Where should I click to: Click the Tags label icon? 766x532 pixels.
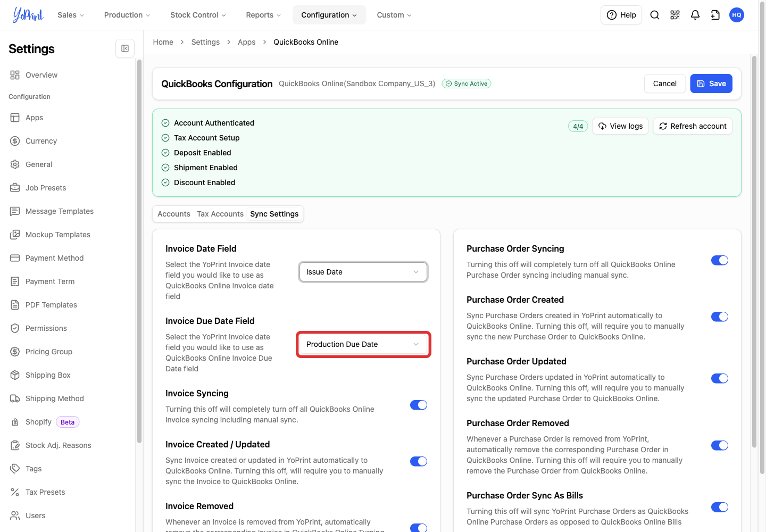pos(15,469)
